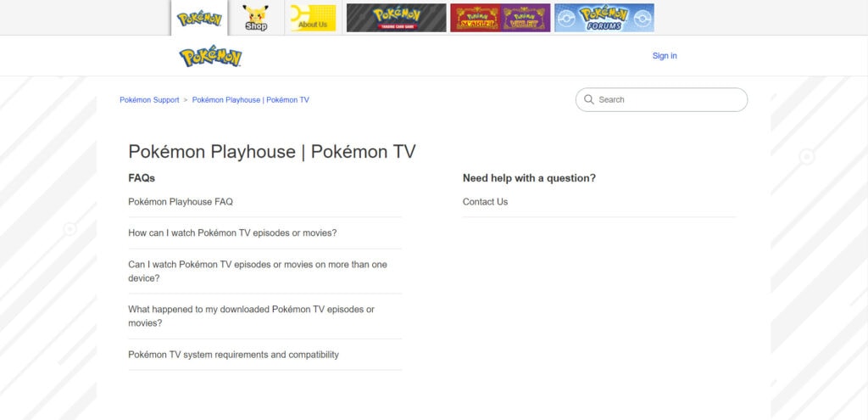The width and height of the screenshot is (868, 420).
Task: Open the yellow About Us tab
Action: point(314,19)
